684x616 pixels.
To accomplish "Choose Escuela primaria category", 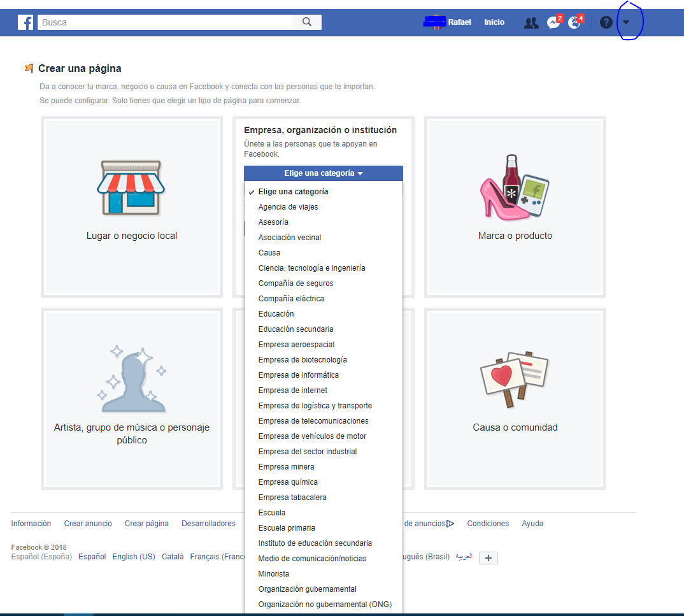I will point(324,527).
